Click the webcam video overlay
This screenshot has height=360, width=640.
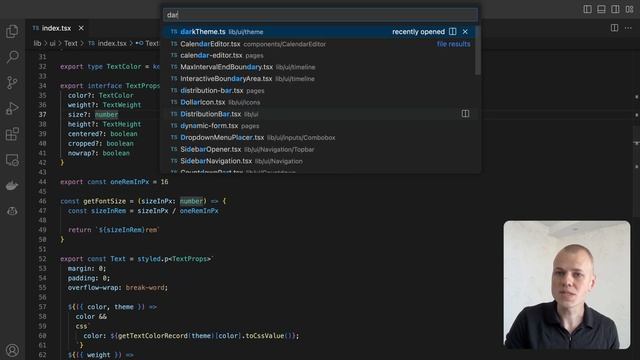coord(567,285)
